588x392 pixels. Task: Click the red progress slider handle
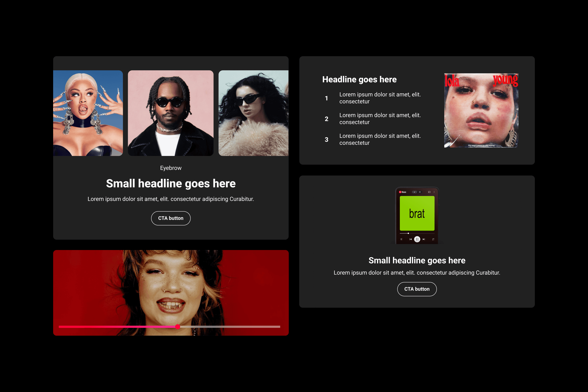[x=177, y=327]
